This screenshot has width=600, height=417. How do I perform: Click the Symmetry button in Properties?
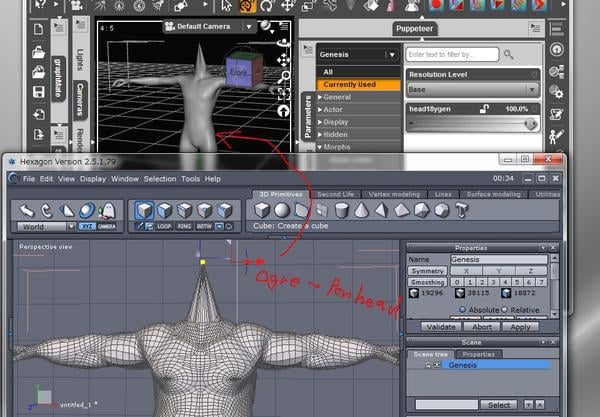tap(428, 271)
